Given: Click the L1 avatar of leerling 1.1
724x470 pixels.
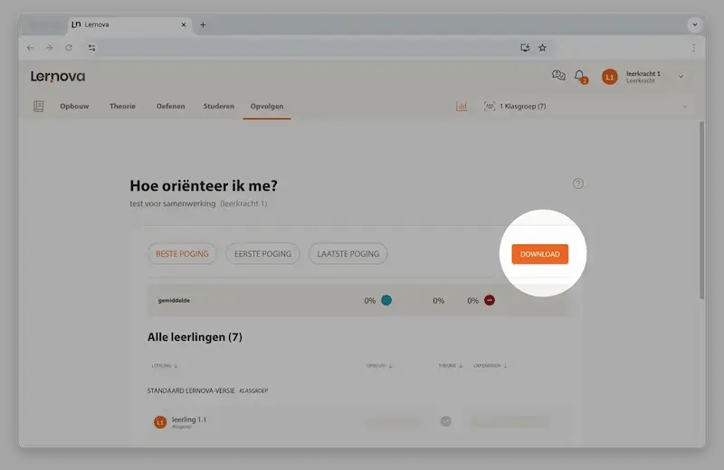Looking at the screenshot, I should pos(160,422).
